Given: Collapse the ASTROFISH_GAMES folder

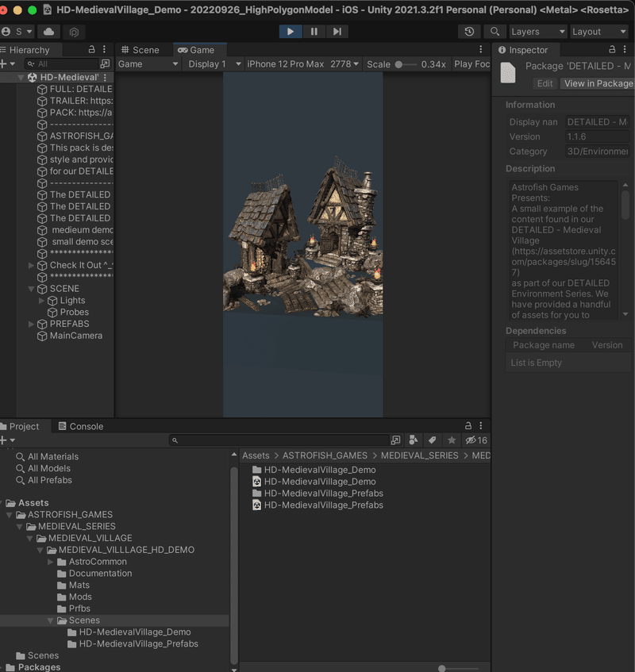Looking at the screenshot, I should click(9, 515).
